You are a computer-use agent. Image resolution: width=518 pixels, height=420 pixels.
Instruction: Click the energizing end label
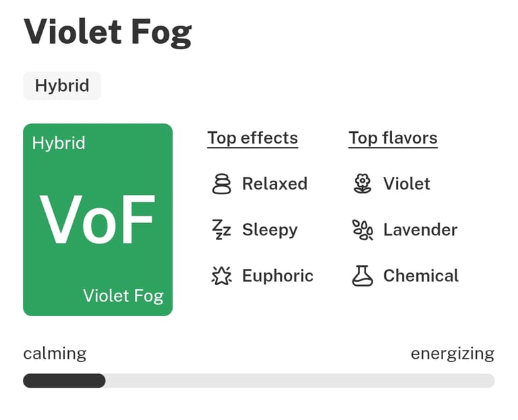(x=452, y=354)
